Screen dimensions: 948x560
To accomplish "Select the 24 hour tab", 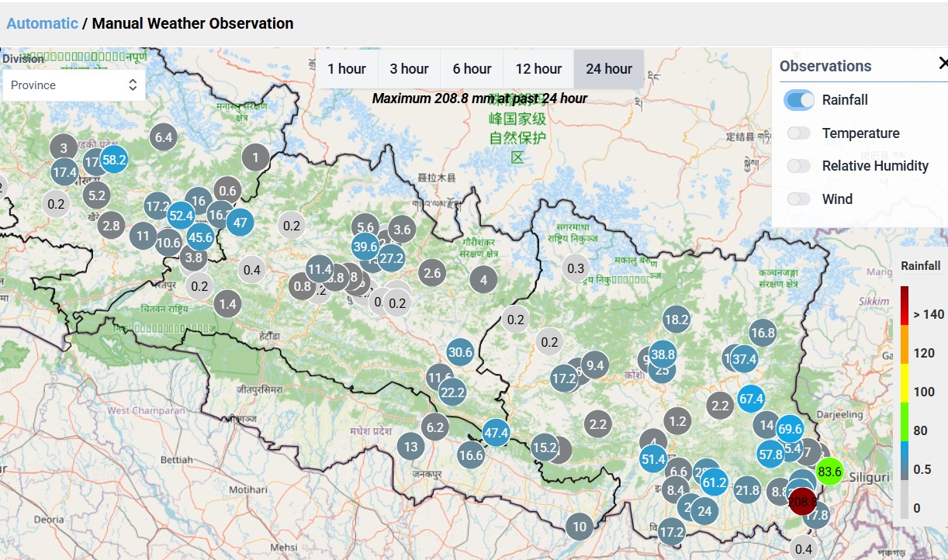I will point(609,69).
